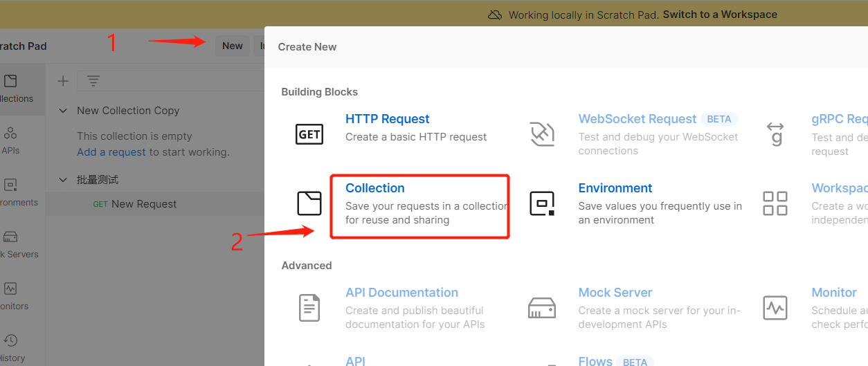This screenshot has height=366, width=868.
Task: Collapse the New Collection Copy tree node
Action: click(63, 111)
